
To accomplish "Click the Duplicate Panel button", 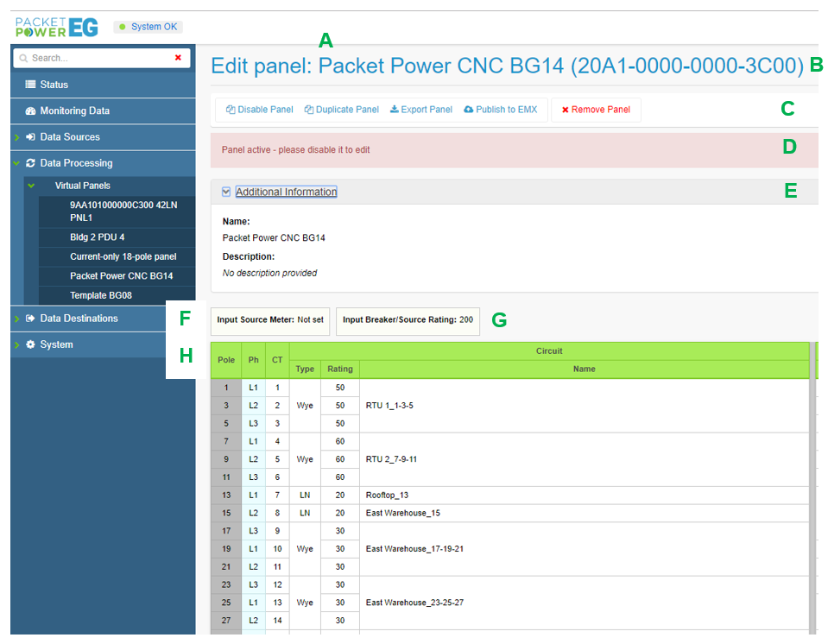I will [341, 110].
